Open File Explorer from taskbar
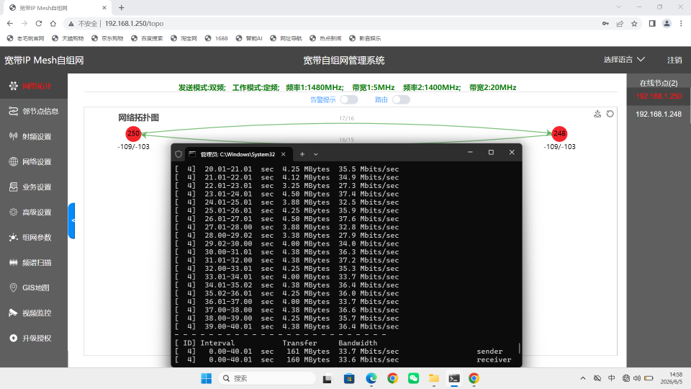 (x=434, y=378)
